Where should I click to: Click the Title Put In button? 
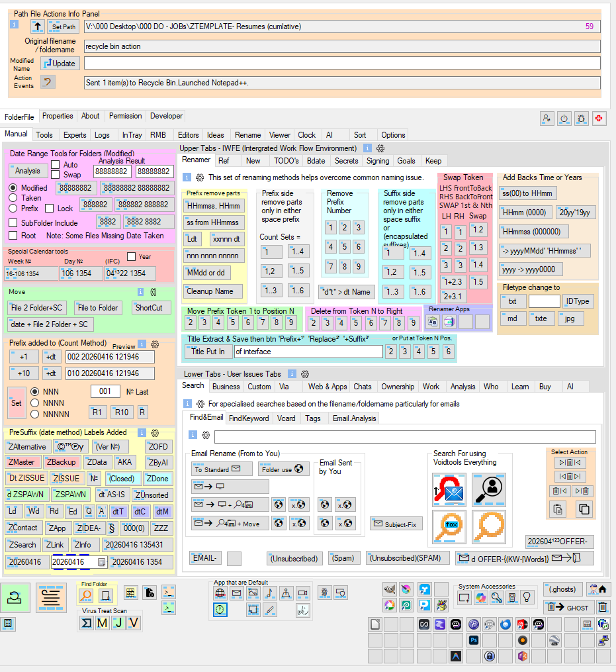click(x=208, y=352)
